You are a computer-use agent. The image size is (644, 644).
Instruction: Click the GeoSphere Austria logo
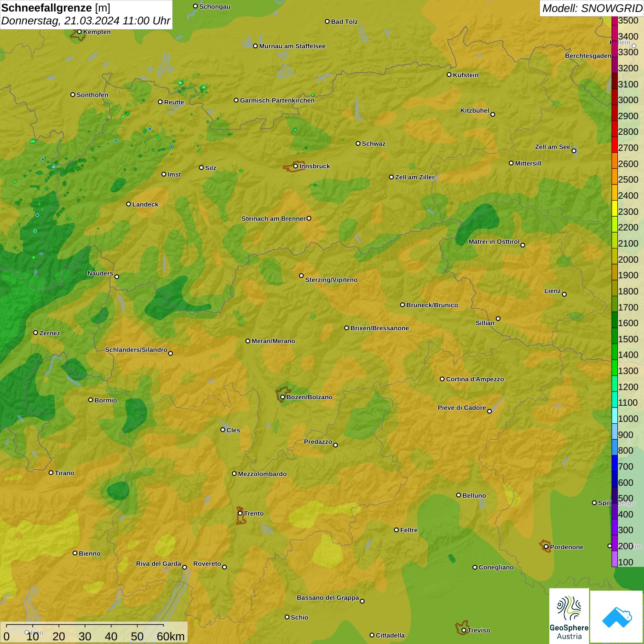click(x=569, y=616)
